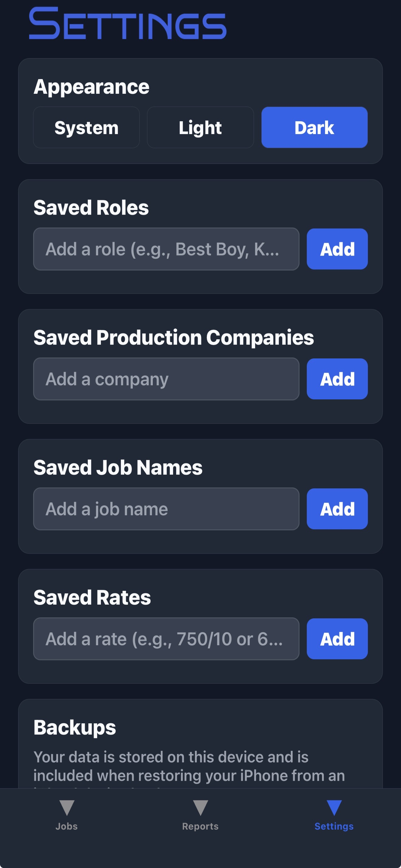This screenshot has width=401, height=868.
Task: Click Add button next to job name
Action: coord(337,509)
